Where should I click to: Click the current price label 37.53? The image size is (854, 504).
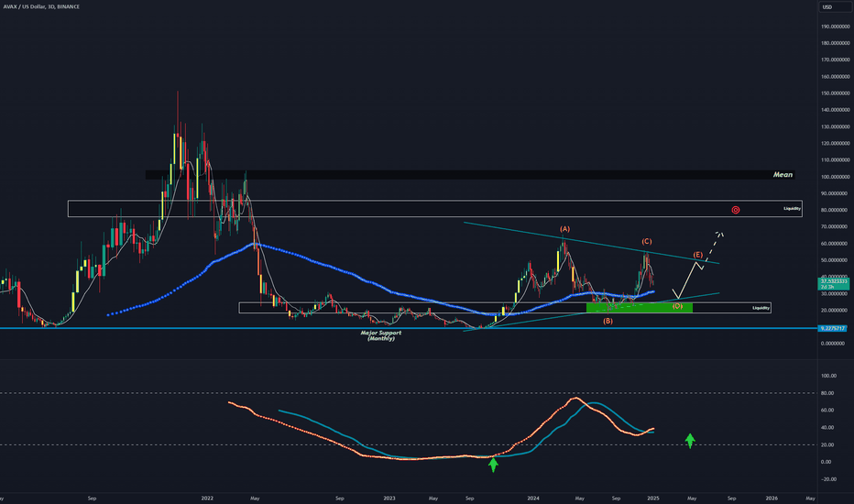834,283
